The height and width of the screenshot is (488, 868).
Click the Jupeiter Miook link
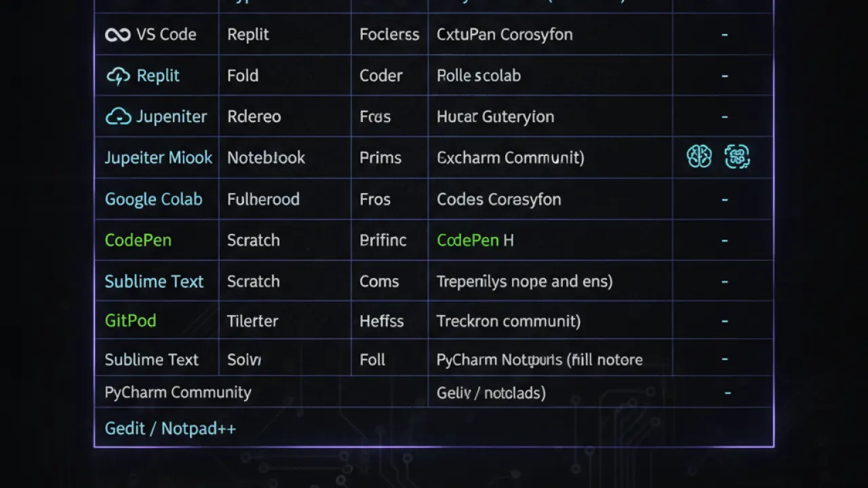pos(159,158)
